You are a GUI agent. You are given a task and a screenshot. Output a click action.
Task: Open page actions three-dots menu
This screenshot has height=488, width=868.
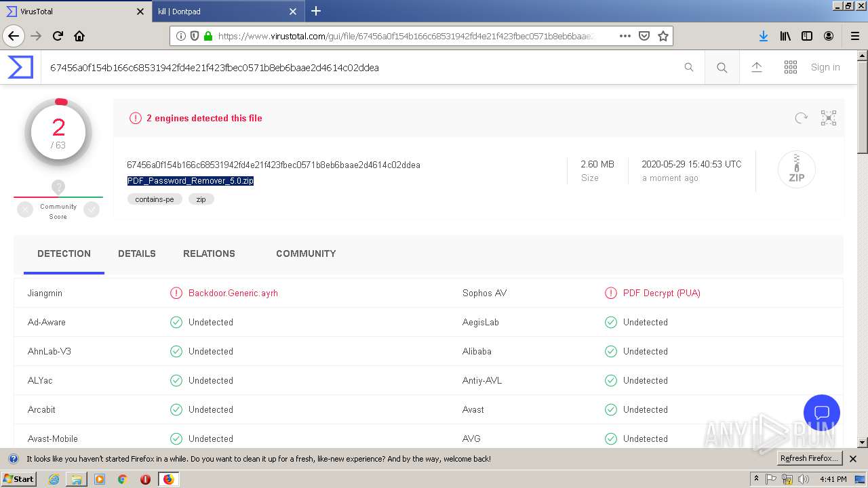[x=625, y=36]
